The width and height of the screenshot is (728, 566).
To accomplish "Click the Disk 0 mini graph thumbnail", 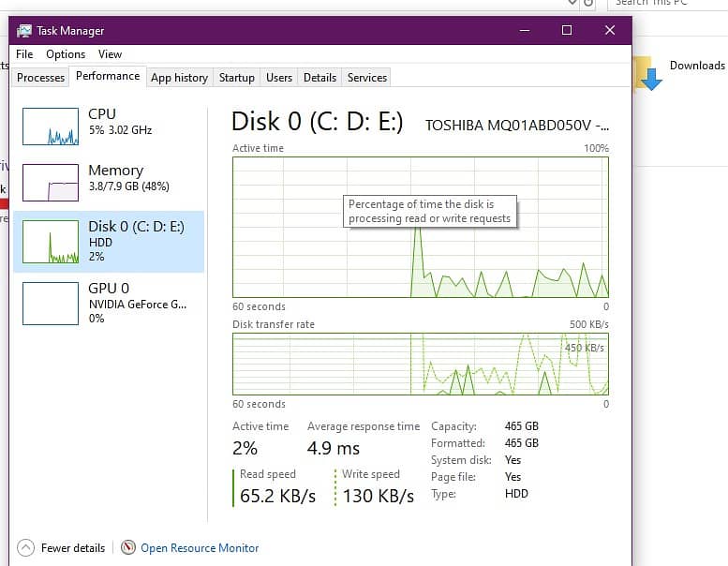I will point(50,241).
